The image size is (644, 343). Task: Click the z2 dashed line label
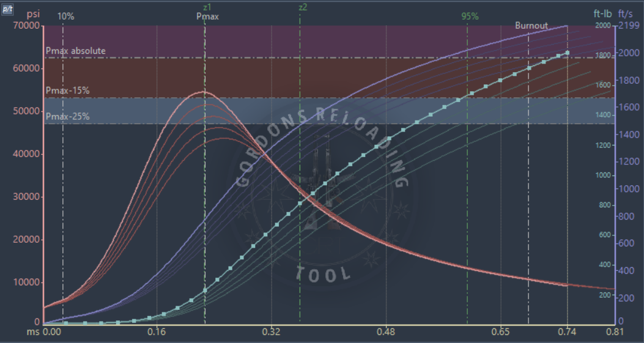point(303,7)
